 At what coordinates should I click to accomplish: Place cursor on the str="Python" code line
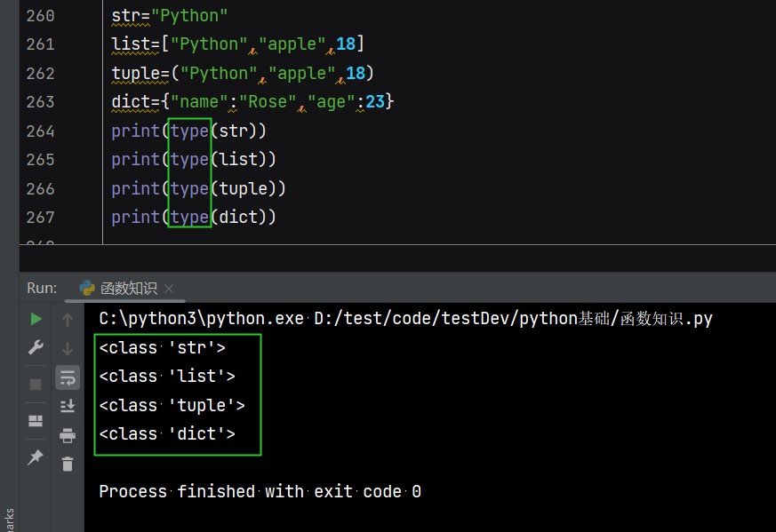point(169,15)
